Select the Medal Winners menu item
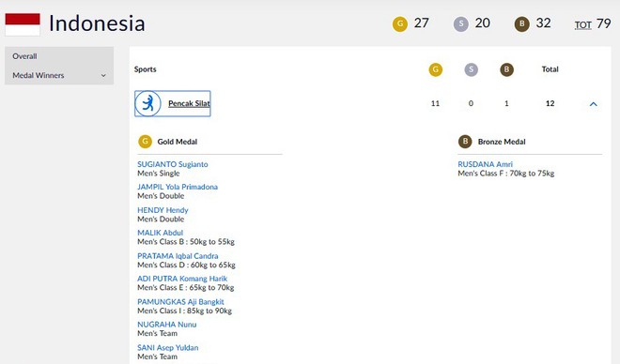 38,75
